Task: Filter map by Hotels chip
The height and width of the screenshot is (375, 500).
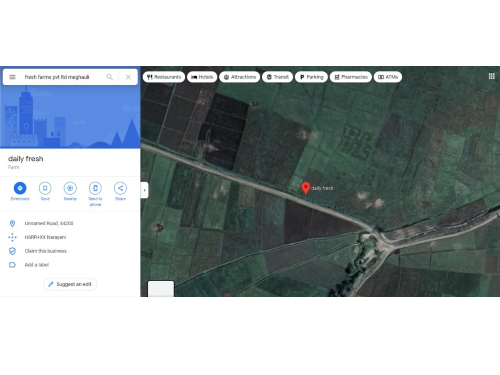Action: click(x=202, y=77)
